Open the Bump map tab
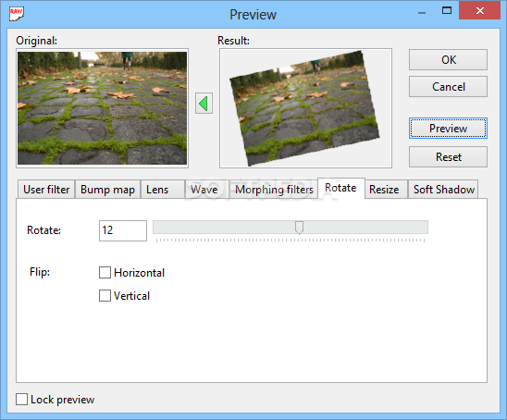The width and height of the screenshot is (507, 420). [x=107, y=190]
